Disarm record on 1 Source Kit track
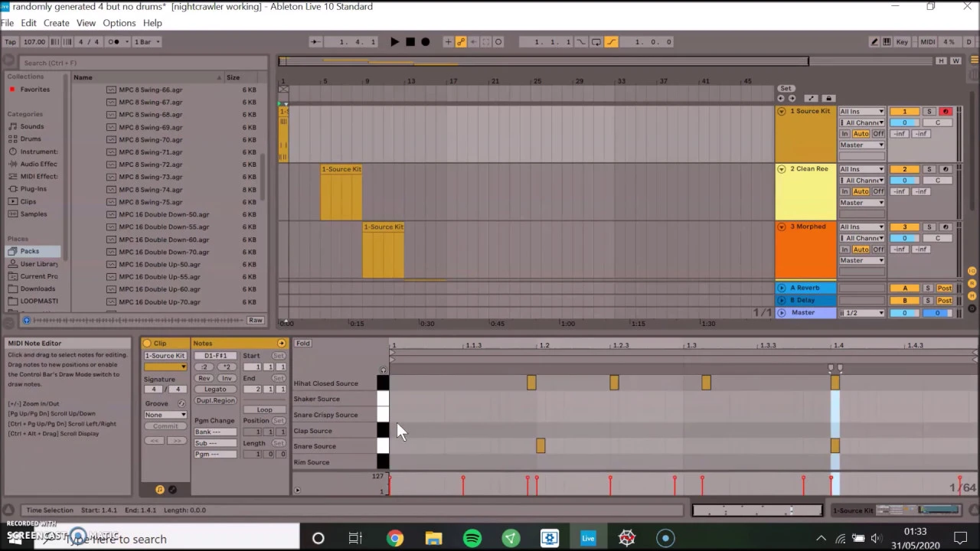 946,112
